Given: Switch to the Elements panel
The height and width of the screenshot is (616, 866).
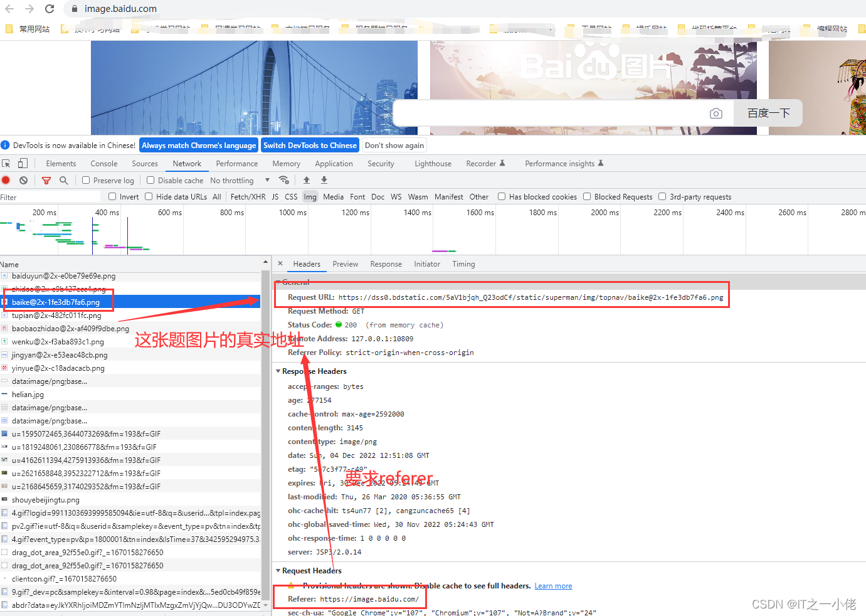Looking at the screenshot, I should pos(61,164).
